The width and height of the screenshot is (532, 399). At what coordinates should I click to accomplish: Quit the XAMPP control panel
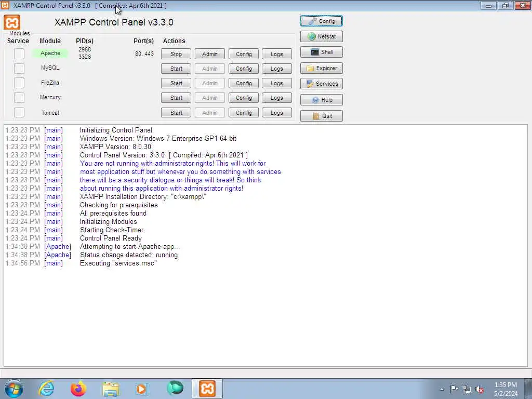click(321, 116)
